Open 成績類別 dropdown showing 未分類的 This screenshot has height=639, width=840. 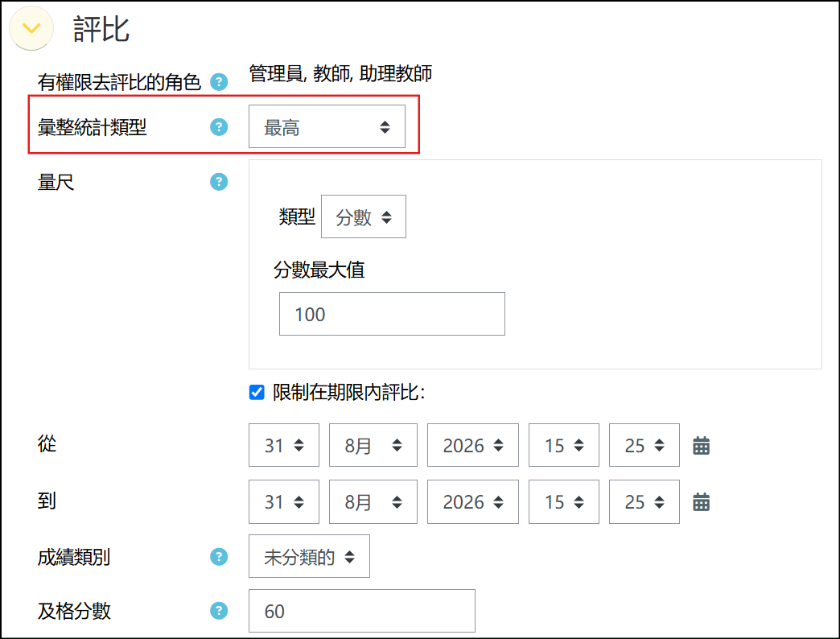click(x=309, y=556)
